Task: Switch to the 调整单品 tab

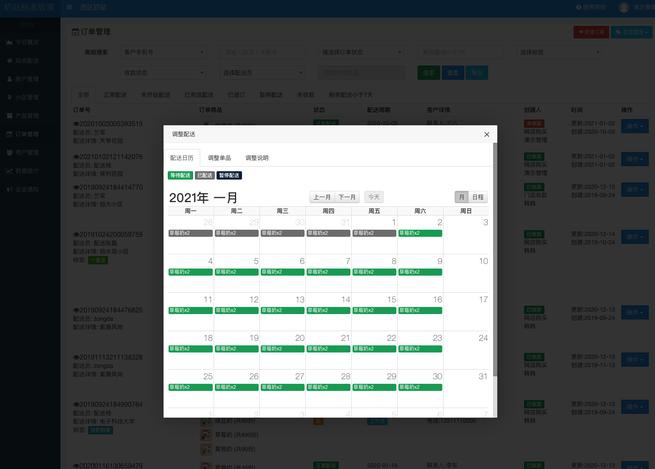Action: [220, 158]
